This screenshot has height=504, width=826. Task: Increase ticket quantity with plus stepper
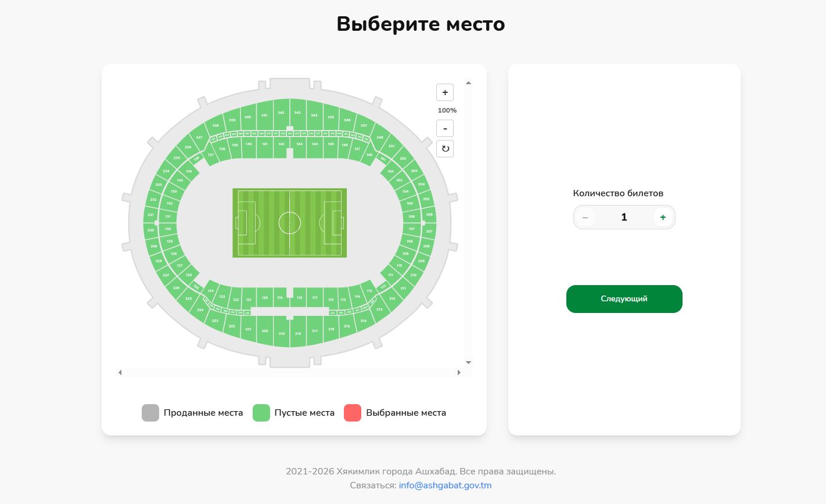point(663,217)
